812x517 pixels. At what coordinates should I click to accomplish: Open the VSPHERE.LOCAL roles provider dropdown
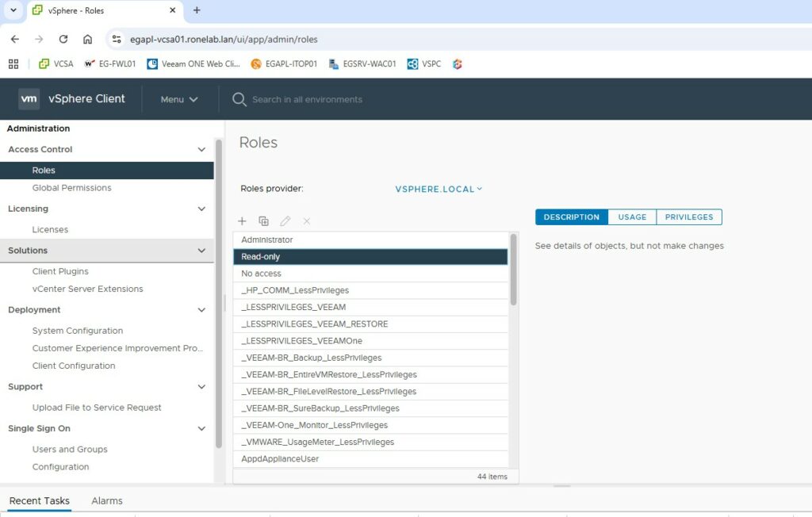[x=439, y=189]
